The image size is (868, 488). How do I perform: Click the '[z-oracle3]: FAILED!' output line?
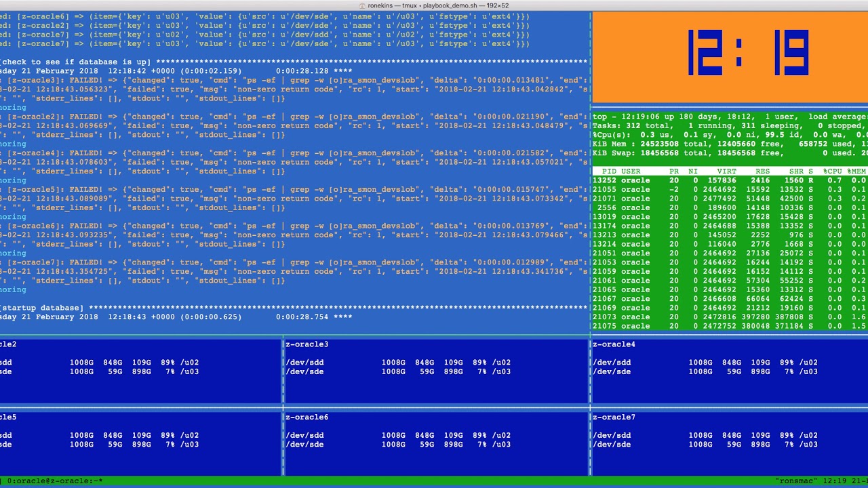pyautogui.click(x=294, y=80)
